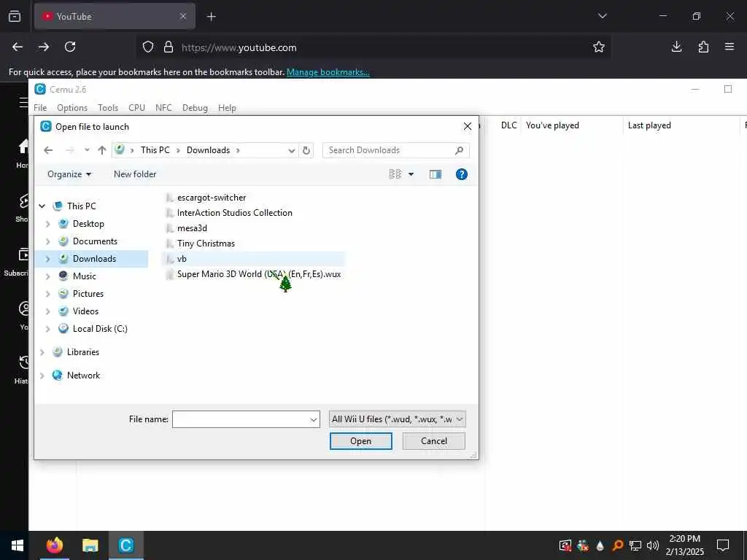
Task: Open the view options dropdown arrow
Action: pyautogui.click(x=411, y=174)
